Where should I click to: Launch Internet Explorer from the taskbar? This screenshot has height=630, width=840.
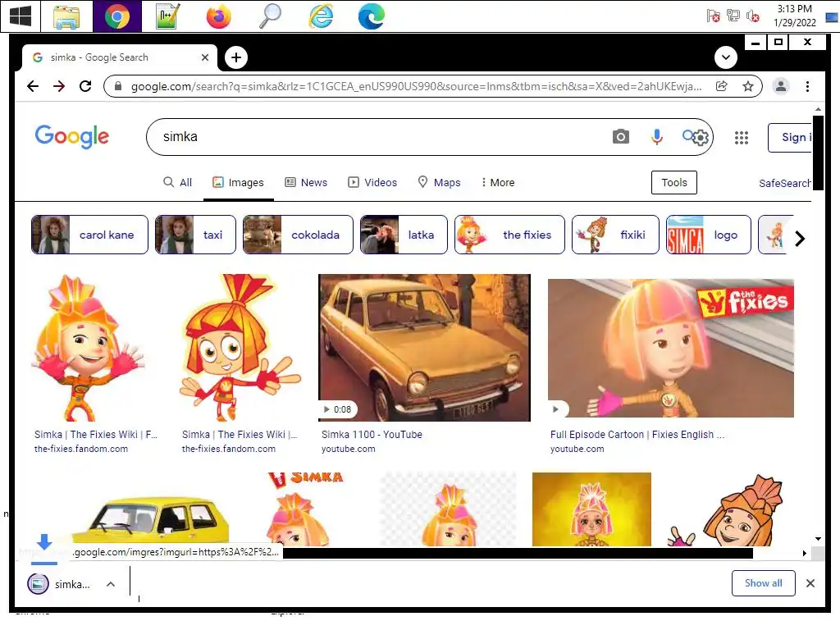(321, 16)
